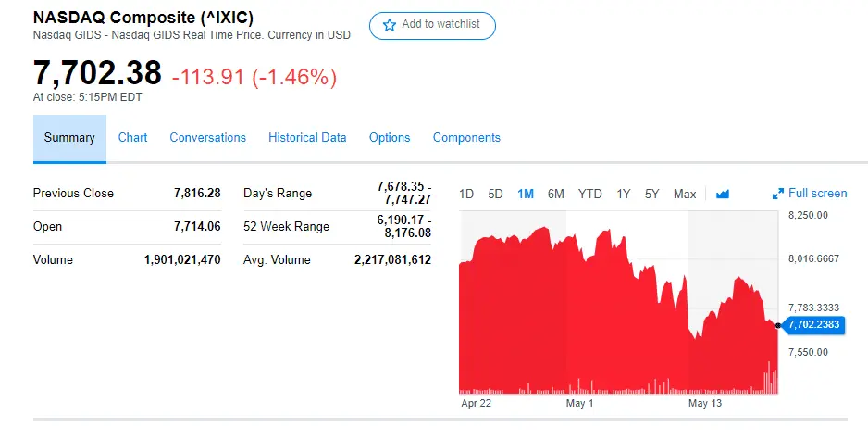The width and height of the screenshot is (868, 440).
Task: Set the chart range to 5Y
Action: [x=652, y=194]
